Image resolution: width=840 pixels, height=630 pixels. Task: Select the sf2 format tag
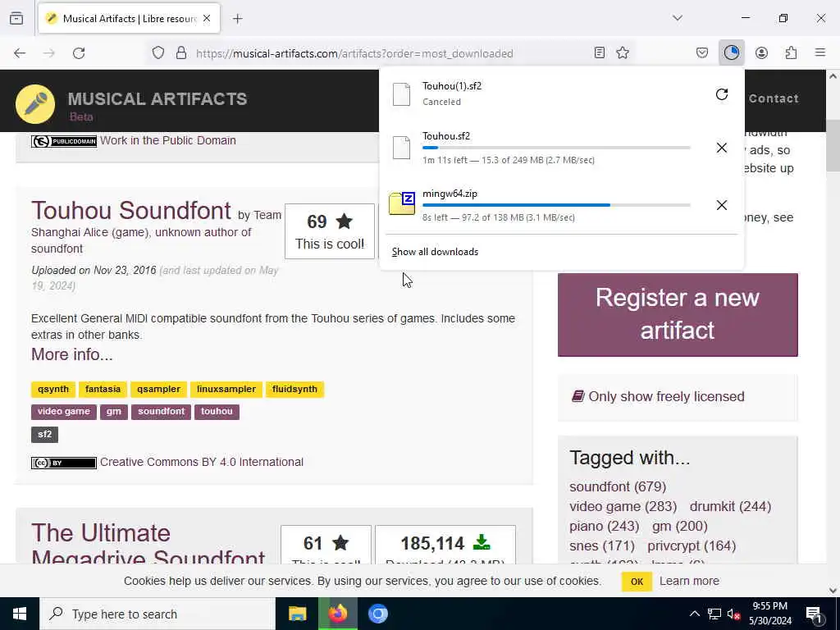click(x=44, y=435)
